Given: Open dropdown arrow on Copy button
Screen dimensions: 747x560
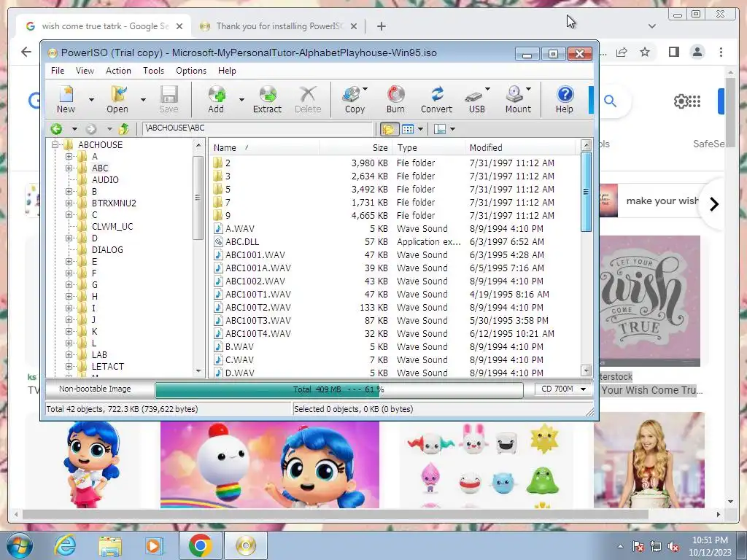Looking at the screenshot, I should 365,89.
